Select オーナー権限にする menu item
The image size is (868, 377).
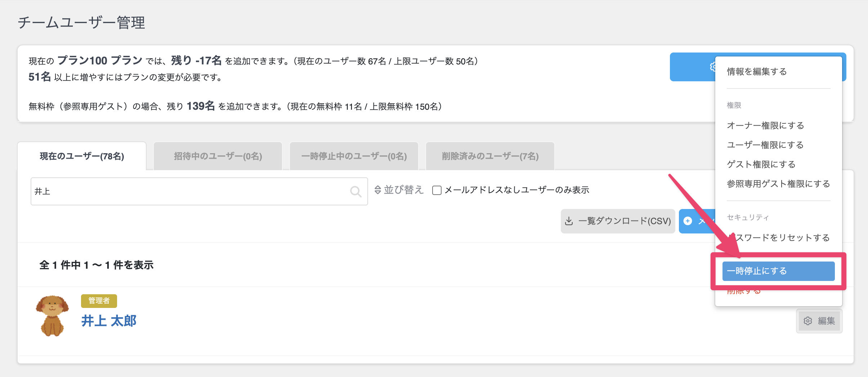(x=765, y=126)
